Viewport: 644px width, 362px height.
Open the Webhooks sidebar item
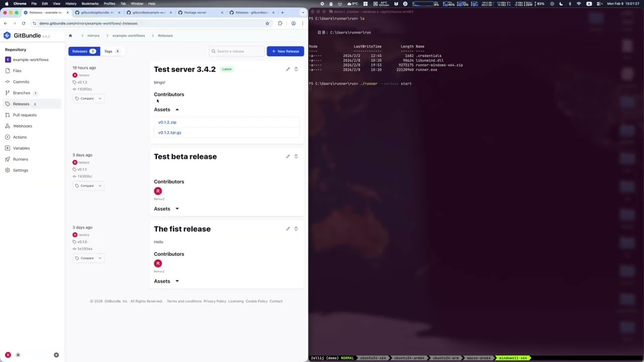tap(22, 126)
